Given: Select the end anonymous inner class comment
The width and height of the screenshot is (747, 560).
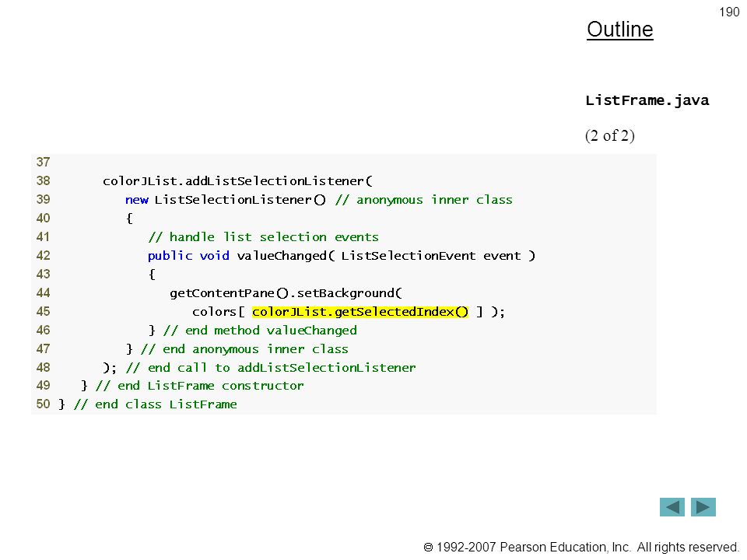Looking at the screenshot, I should coord(244,349).
